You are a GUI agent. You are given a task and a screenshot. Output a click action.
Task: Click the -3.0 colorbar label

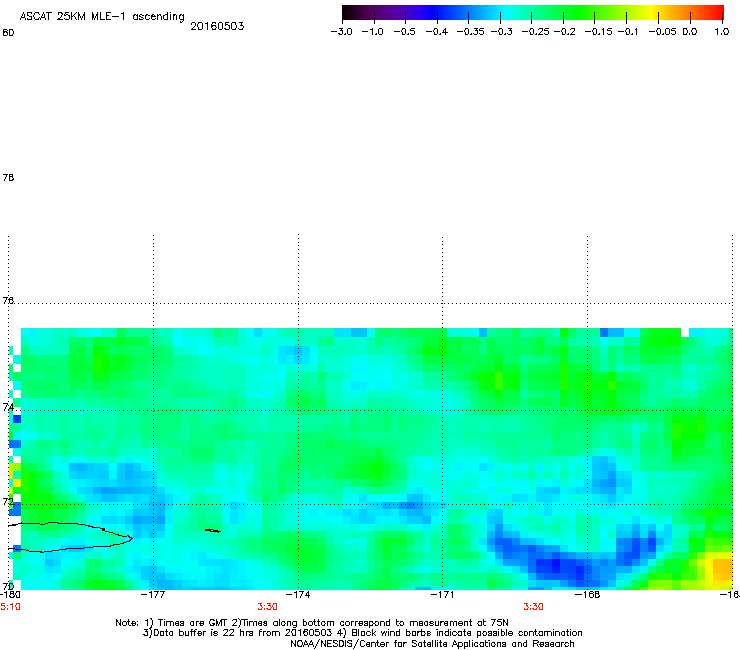pos(341,32)
